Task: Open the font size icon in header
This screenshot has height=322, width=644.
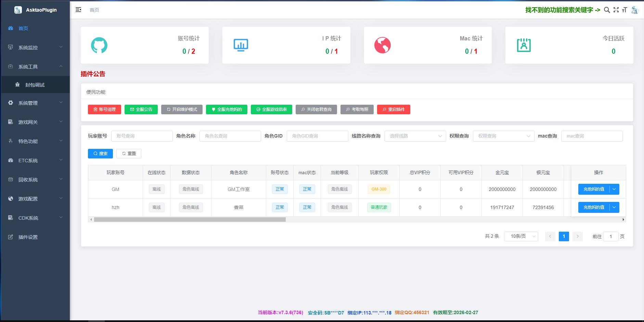Action: pos(624,10)
